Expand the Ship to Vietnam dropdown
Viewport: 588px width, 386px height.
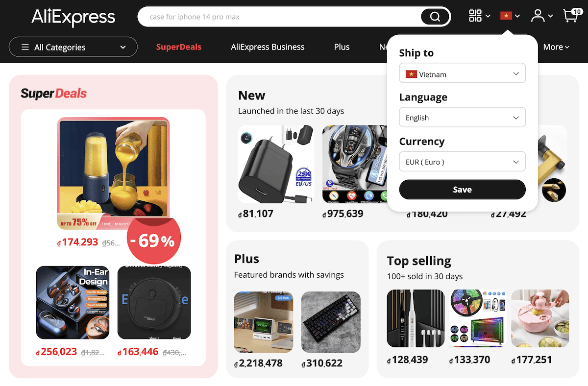(462, 73)
